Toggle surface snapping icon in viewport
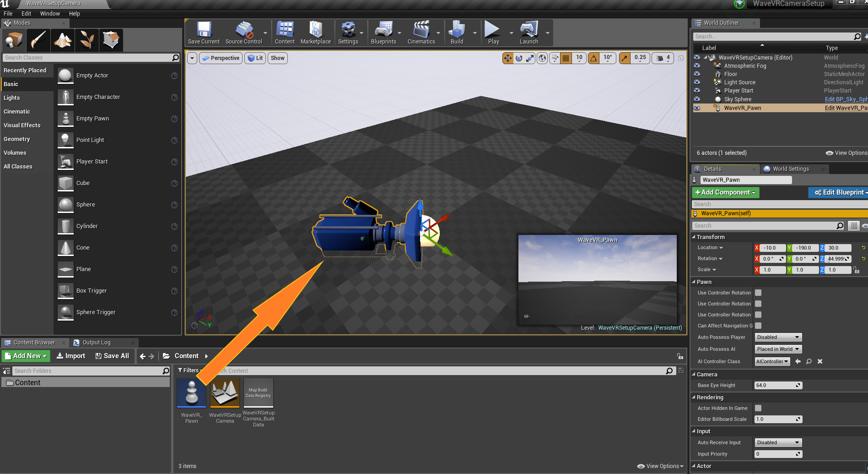The height and width of the screenshot is (474, 868). click(555, 58)
